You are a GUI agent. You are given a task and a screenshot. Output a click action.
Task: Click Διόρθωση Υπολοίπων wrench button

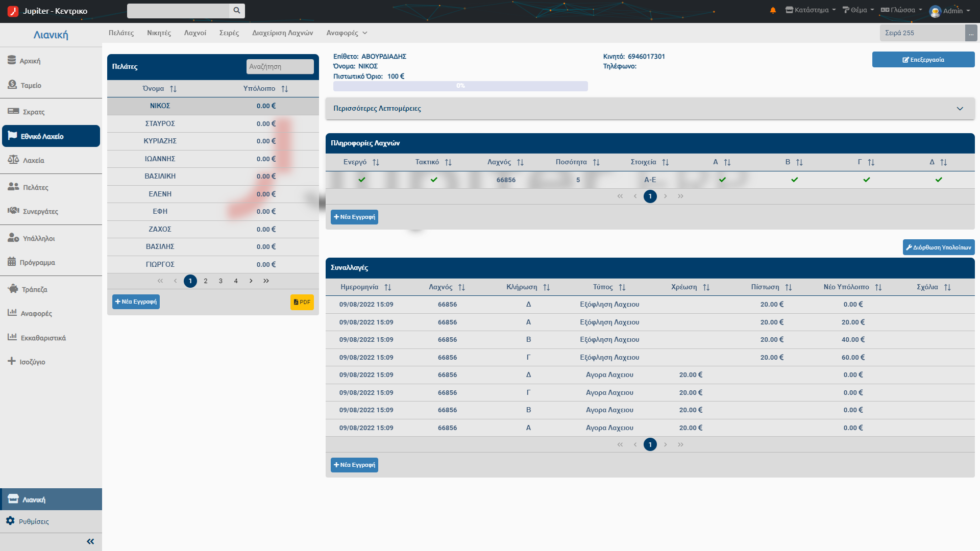938,247
